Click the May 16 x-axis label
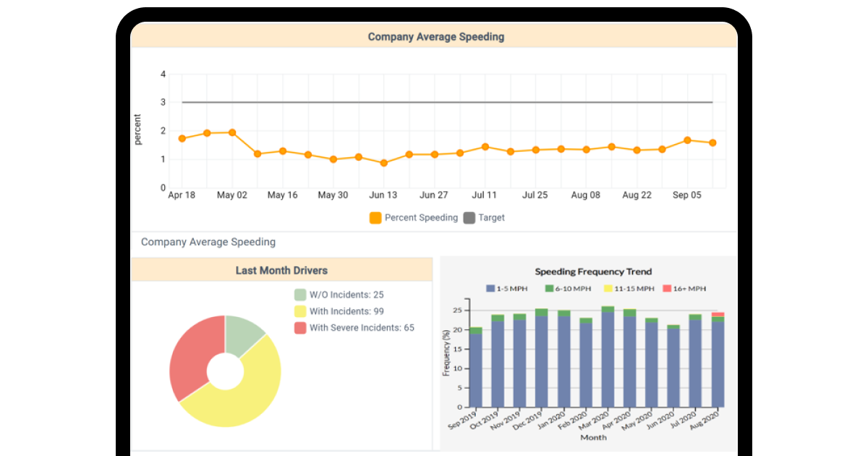 tap(282, 195)
